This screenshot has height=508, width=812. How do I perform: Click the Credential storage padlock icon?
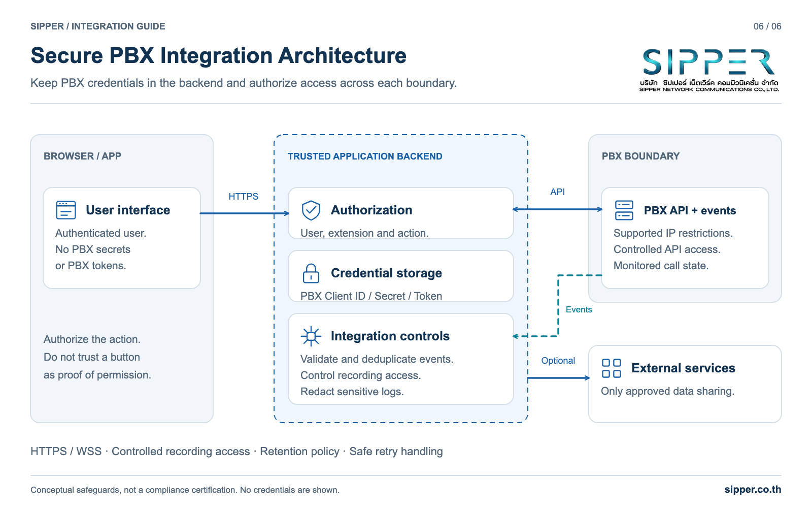tap(311, 273)
